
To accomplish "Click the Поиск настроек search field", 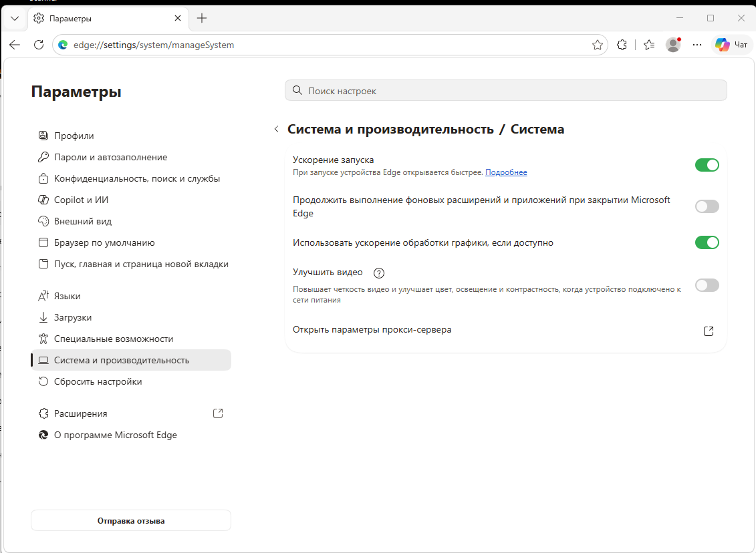I will [506, 91].
